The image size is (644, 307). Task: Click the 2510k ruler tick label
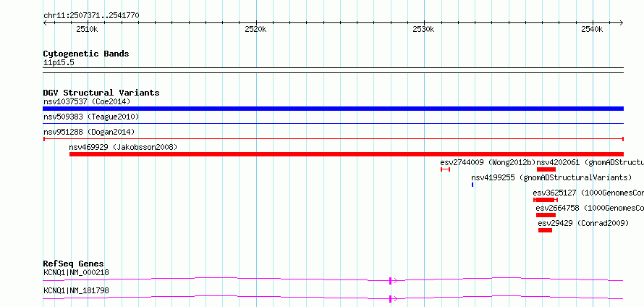click(87, 30)
